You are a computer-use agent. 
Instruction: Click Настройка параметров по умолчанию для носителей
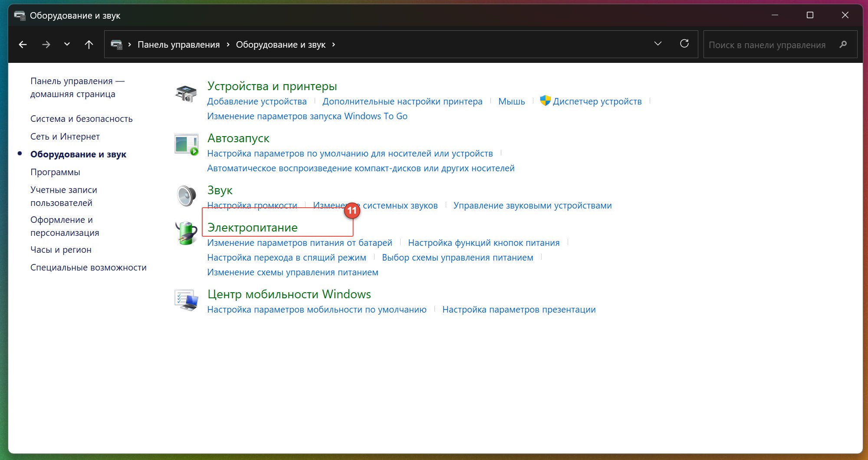(x=350, y=153)
